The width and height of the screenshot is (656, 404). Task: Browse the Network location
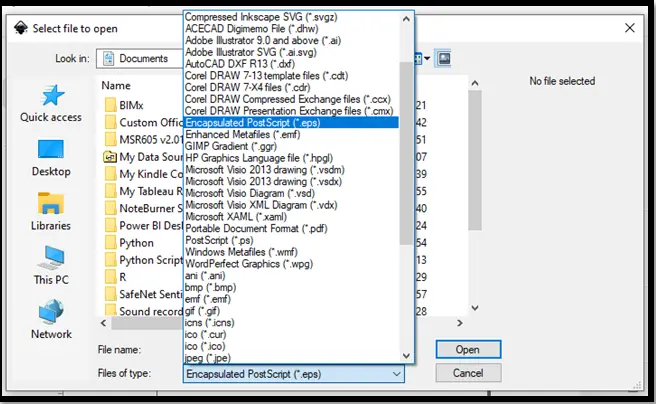(51, 320)
